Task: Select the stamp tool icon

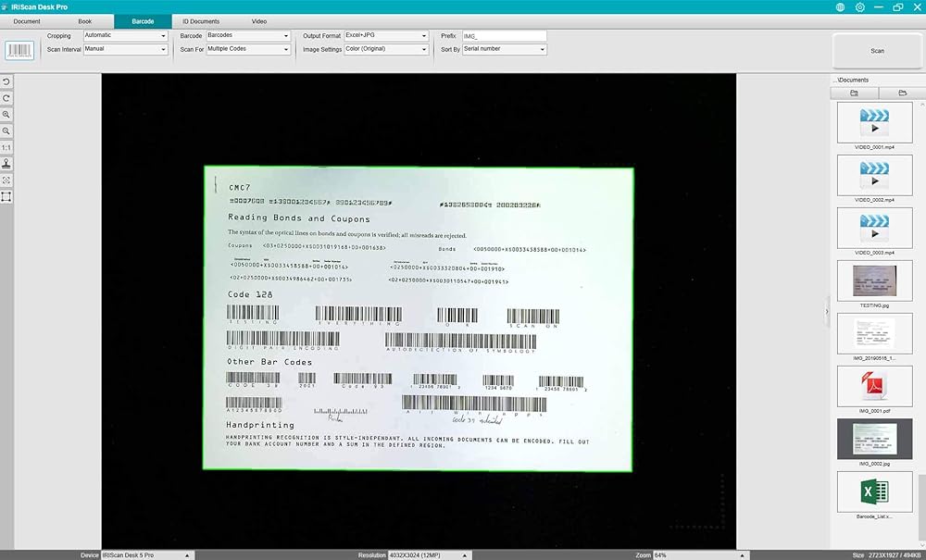Action: pyautogui.click(x=6, y=164)
